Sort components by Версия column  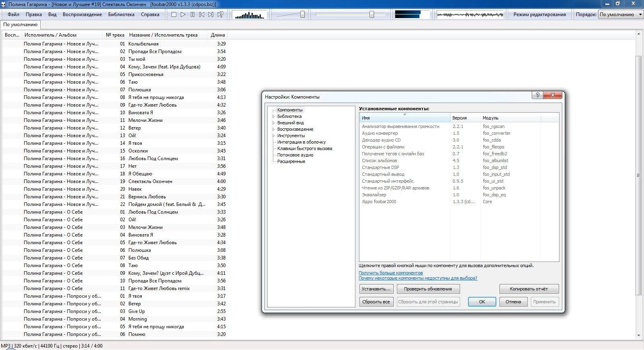pyautogui.click(x=465, y=118)
